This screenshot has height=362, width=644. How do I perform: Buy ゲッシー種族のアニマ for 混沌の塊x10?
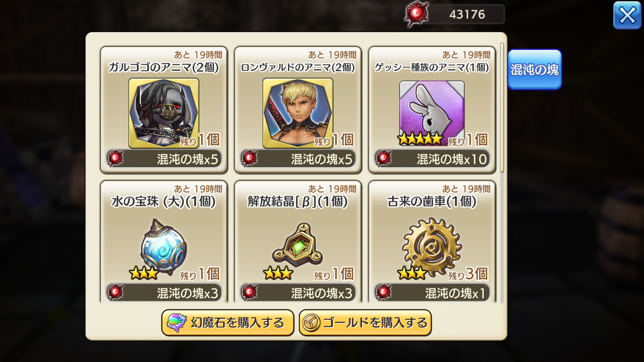[432, 159]
